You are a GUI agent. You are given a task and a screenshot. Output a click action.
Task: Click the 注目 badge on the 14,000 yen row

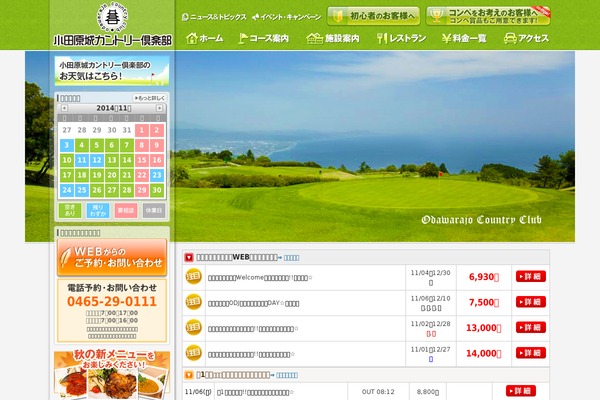click(x=194, y=353)
